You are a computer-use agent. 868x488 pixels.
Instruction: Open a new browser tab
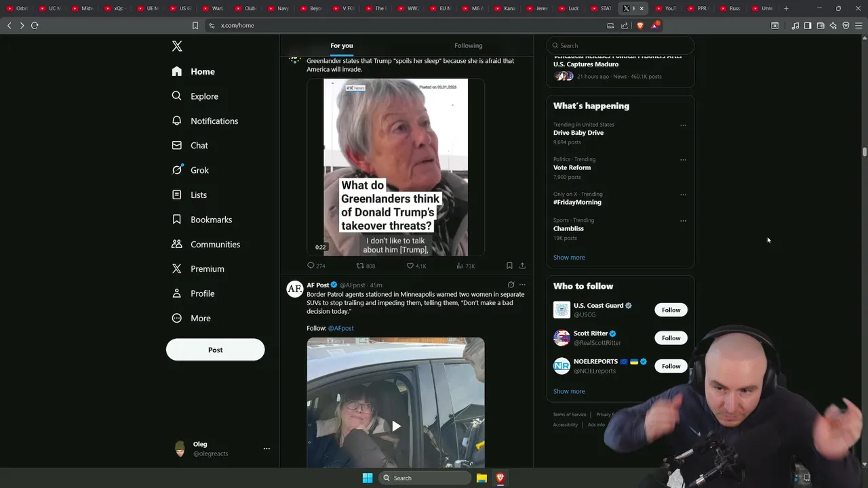point(786,8)
